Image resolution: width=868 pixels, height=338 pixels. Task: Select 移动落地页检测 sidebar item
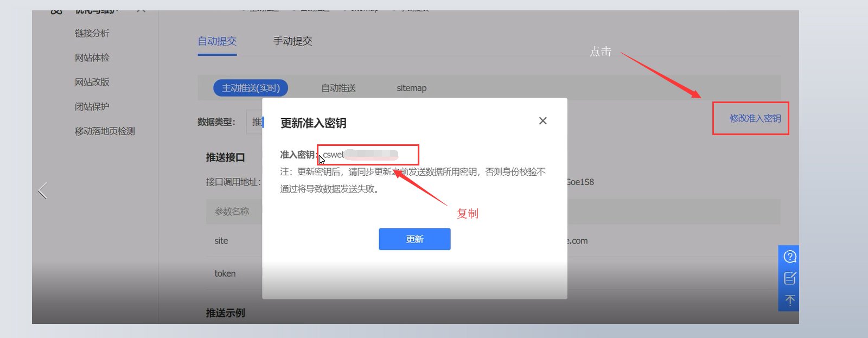click(x=105, y=131)
